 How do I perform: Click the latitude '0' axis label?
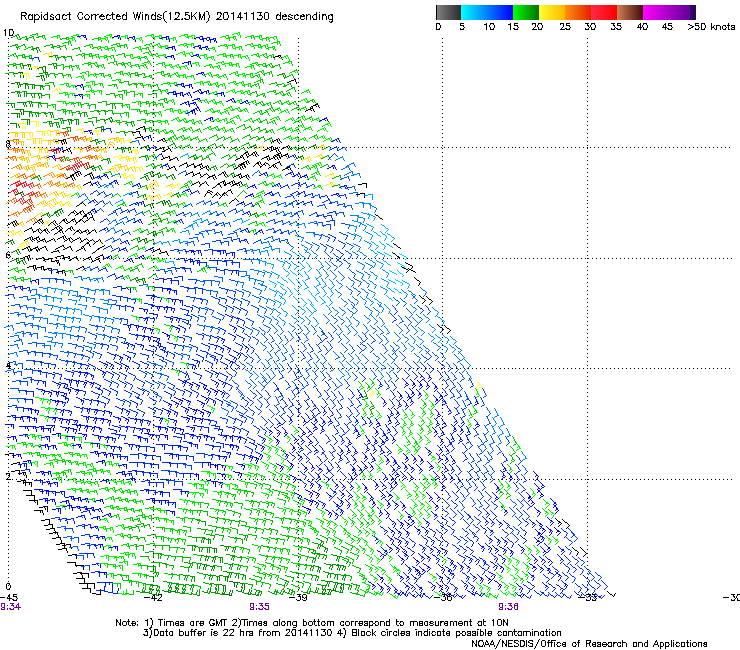click(8, 587)
